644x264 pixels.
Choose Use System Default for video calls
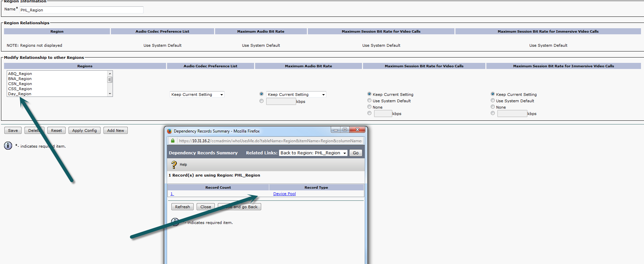click(x=369, y=100)
